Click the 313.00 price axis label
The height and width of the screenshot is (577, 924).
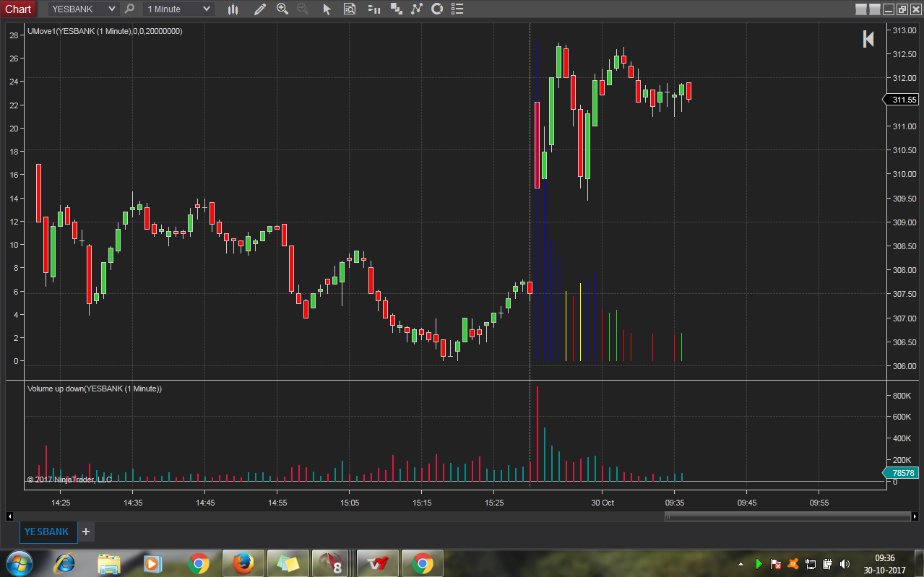(904, 30)
